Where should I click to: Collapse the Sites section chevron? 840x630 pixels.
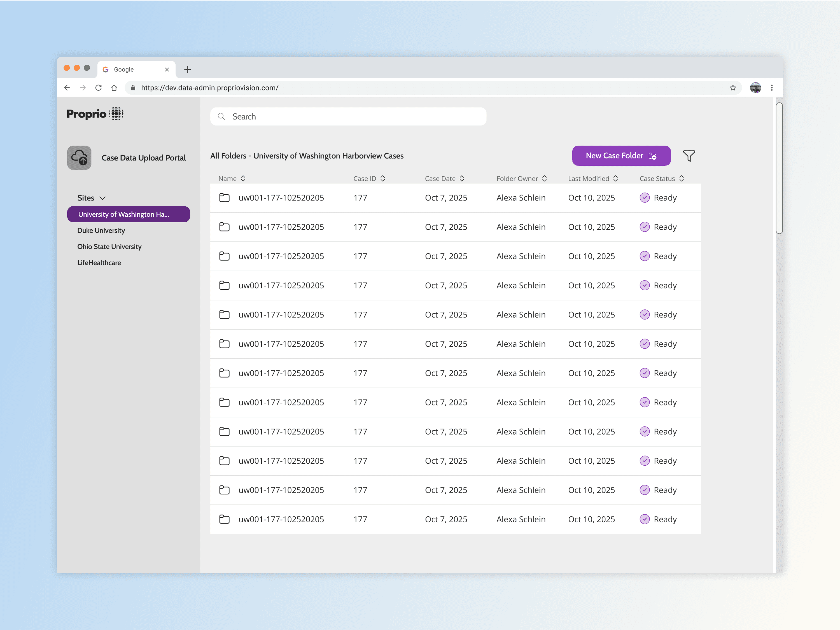[102, 198]
